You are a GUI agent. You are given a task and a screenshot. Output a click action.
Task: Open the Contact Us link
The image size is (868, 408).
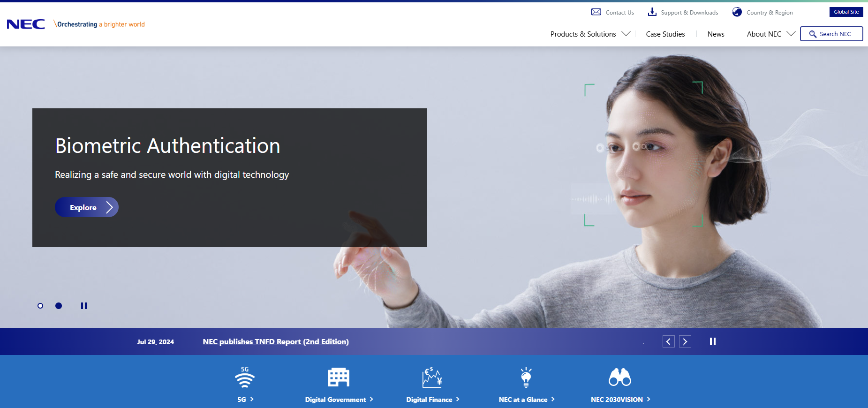pyautogui.click(x=620, y=13)
